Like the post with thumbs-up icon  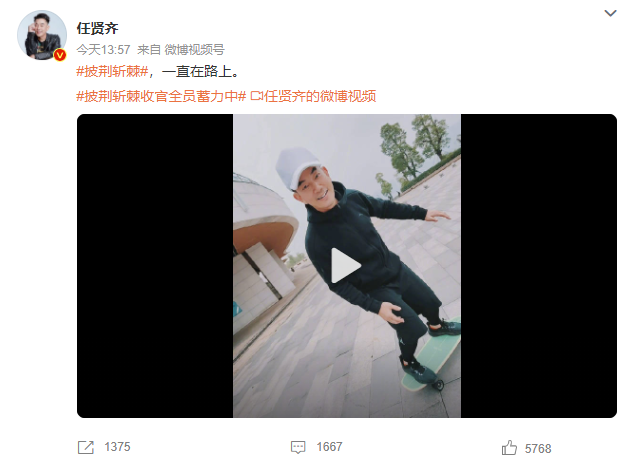pos(509,448)
